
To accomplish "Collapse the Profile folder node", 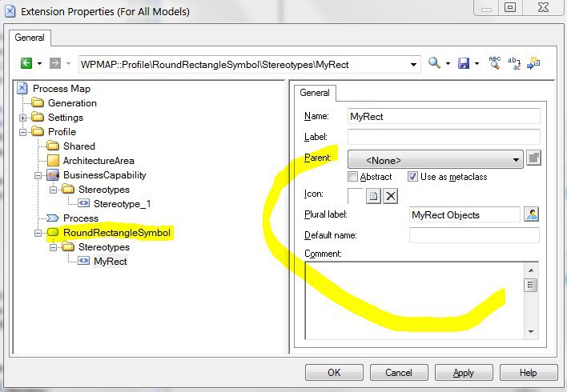I will point(22,132).
